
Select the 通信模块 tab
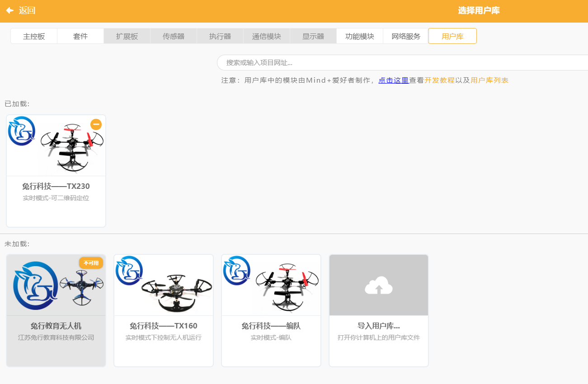click(267, 36)
